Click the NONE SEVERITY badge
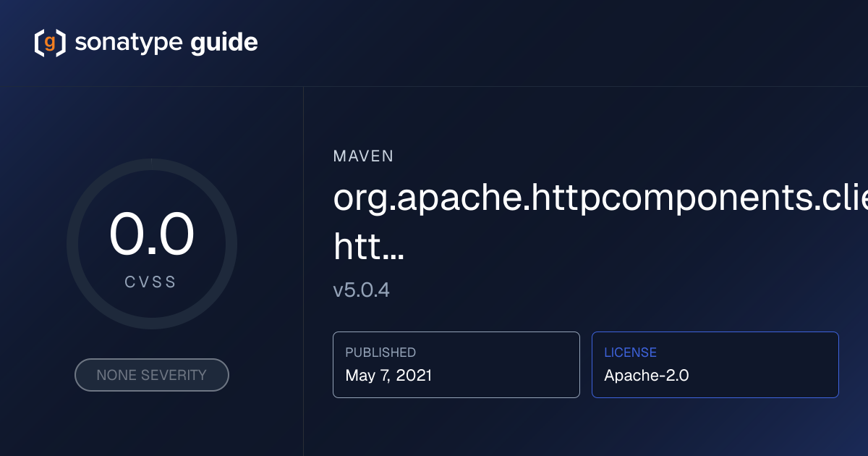This screenshot has height=456, width=868. 152,375
